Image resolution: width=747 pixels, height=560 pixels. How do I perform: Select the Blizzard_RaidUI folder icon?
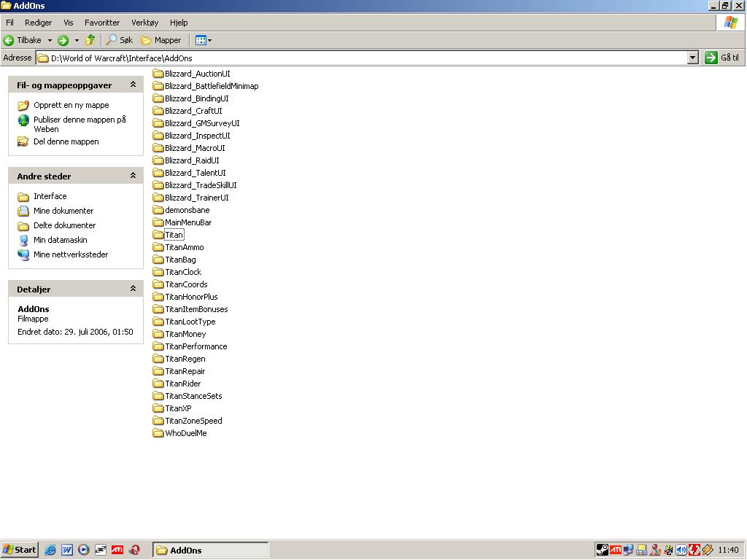tap(158, 160)
